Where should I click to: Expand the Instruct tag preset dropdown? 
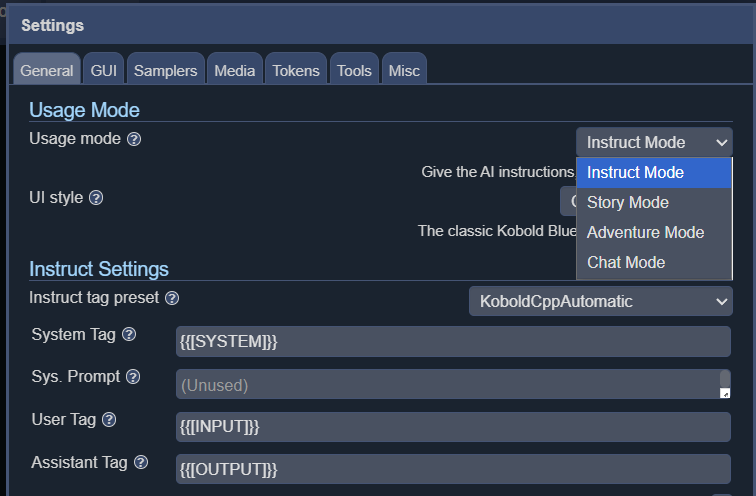[600, 301]
